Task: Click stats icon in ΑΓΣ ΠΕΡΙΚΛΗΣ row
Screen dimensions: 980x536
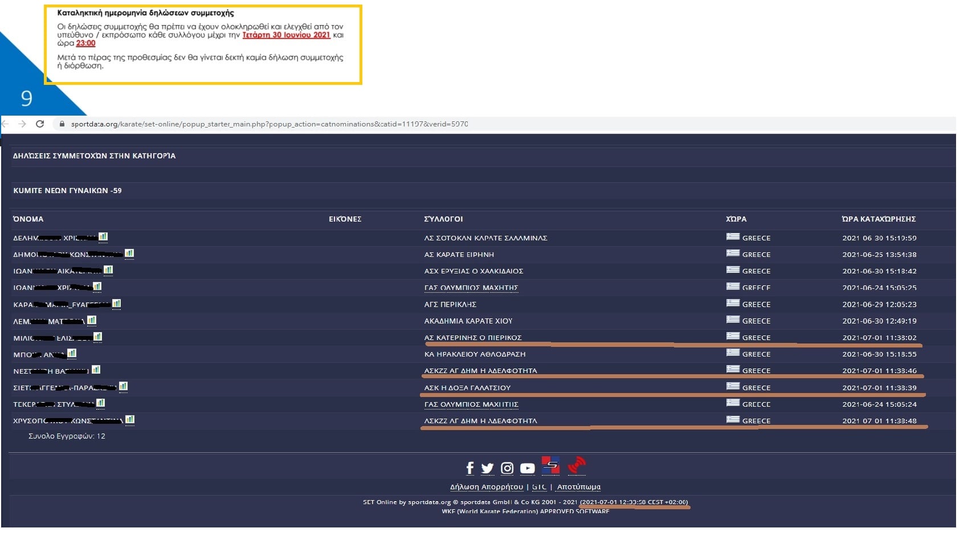Action: 117,304
